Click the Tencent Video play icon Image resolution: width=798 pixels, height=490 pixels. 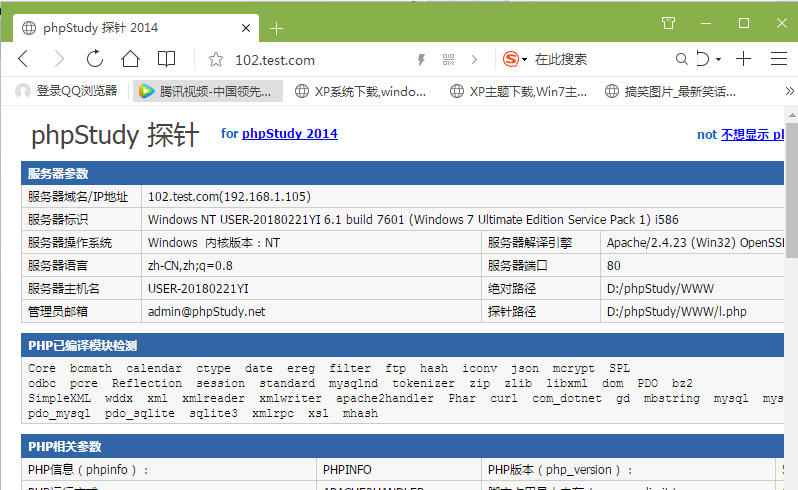click(147, 92)
